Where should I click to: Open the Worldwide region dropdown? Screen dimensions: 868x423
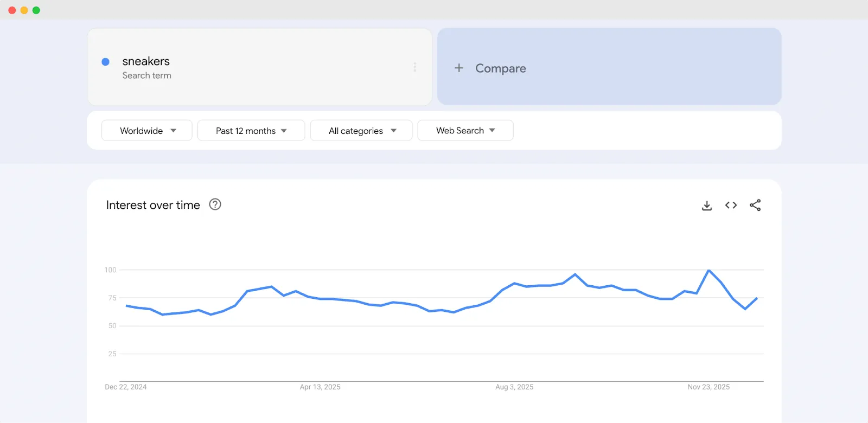pos(147,131)
